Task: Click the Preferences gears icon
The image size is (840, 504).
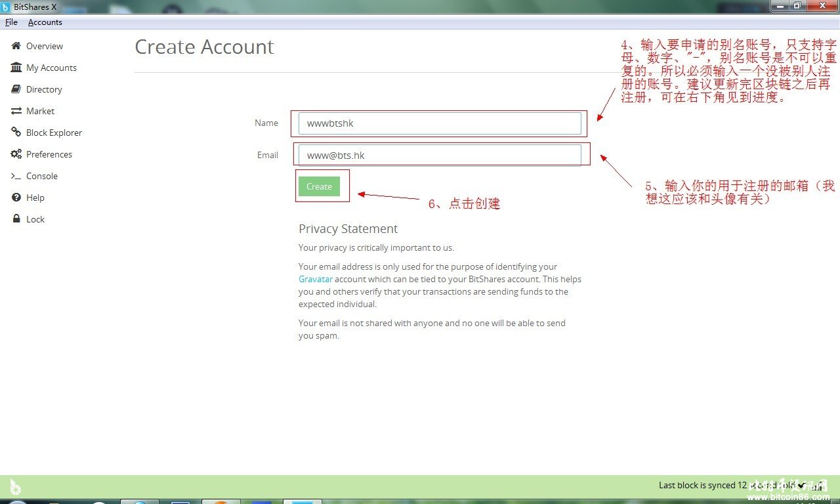Action: pyautogui.click(x=16, y=154)
